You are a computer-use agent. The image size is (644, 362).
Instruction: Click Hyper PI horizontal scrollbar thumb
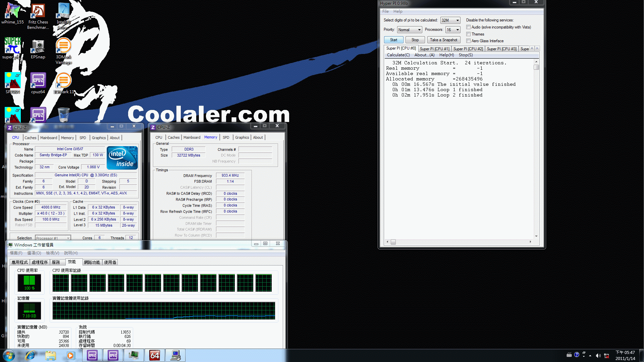click(393, 242)
